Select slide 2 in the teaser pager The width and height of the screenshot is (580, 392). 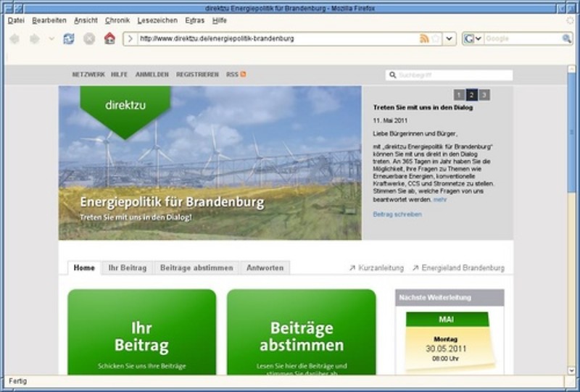pyautogui.click(x=472, y=95)
